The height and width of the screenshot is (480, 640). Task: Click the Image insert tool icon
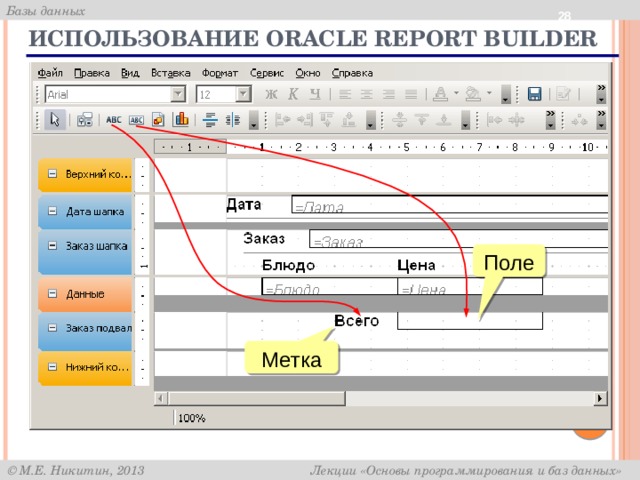coord(158,120)
